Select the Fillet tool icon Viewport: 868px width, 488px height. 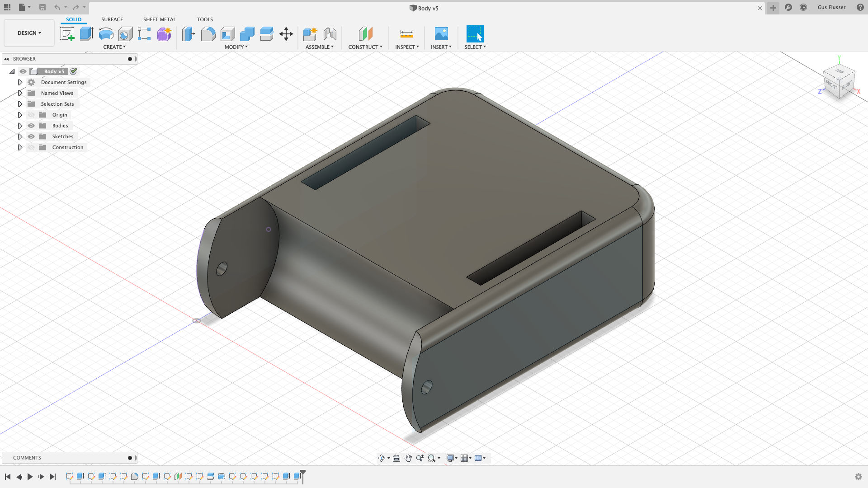coord(208,34)
